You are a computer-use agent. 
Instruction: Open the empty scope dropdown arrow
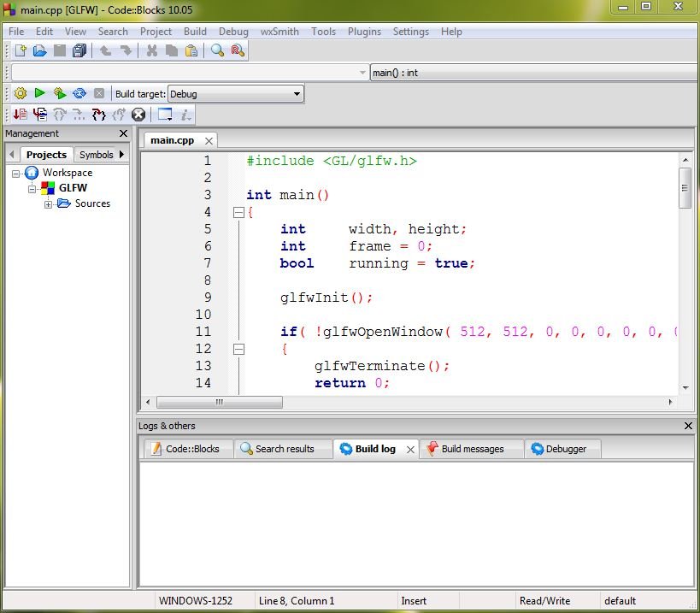pos(362,73)
